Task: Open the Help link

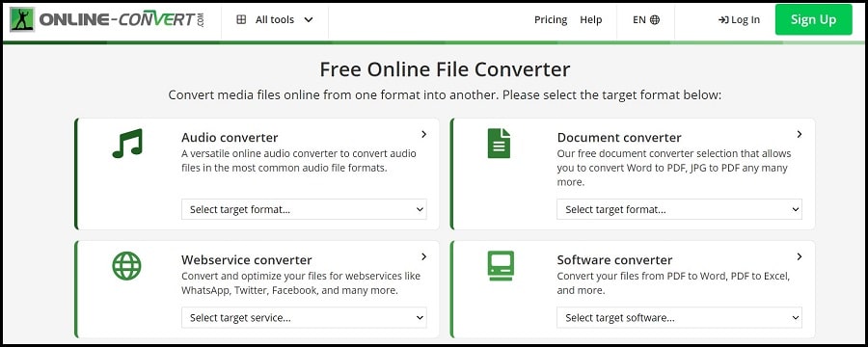Action: [590, 20]
